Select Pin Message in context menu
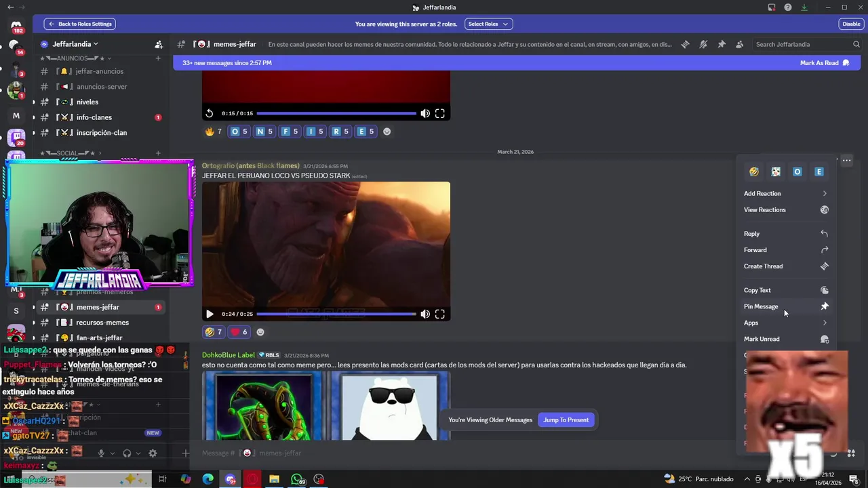This screenshot has width=868, height=488. pos(786,306)
